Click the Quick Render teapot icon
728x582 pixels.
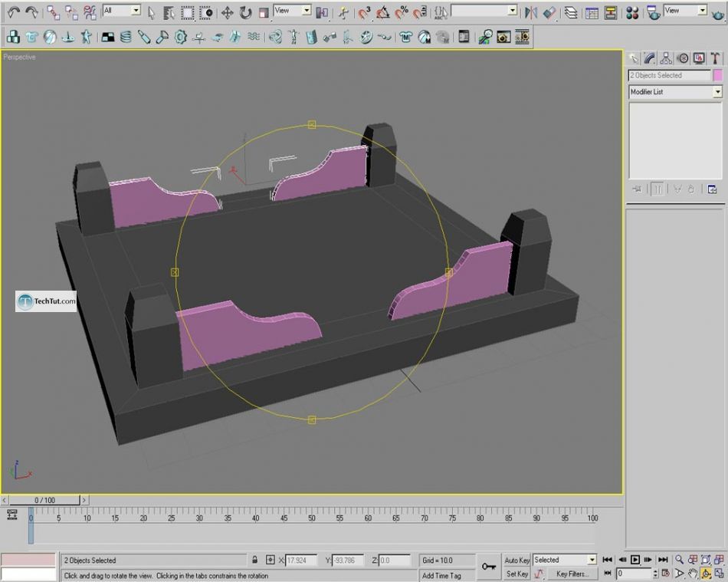718,14
